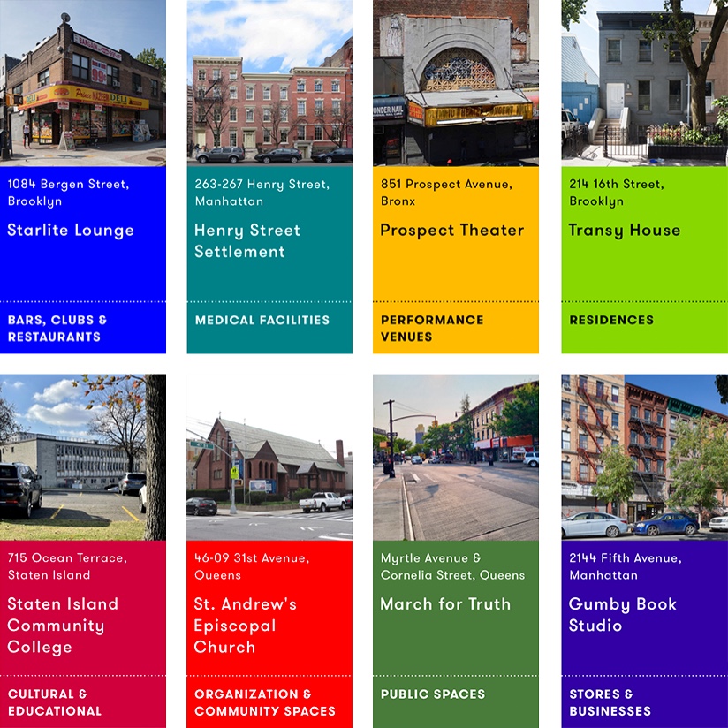728x728 pixels.
Task: Open the Gumby Book Studio building photo
Action: click(x=644, y=457)
